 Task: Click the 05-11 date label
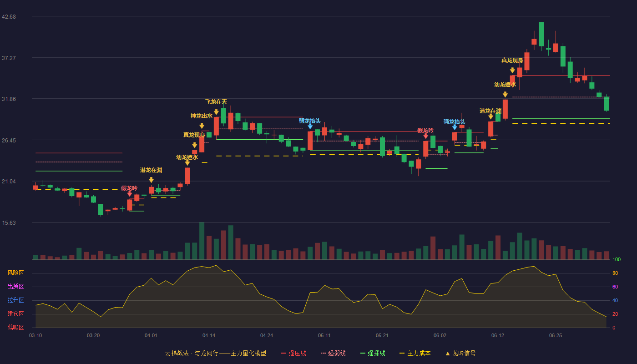click(x=324, y=335)
